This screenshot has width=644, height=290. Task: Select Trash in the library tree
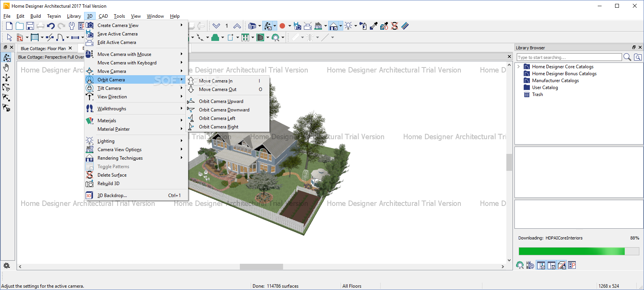[537, 94]
